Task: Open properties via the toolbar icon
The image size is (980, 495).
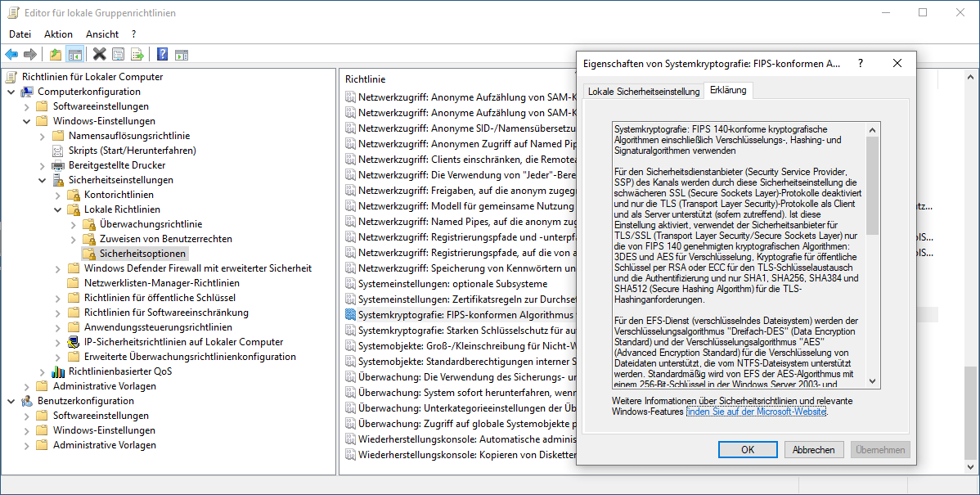Action: click(x=119, y=55)
